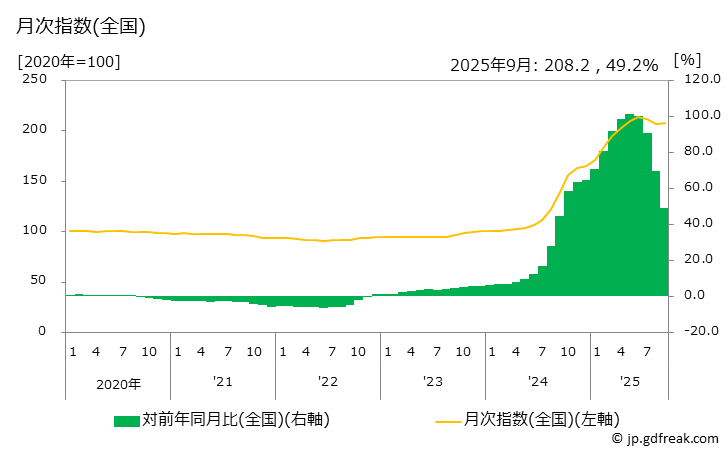The width and height of the screenshot is (728, 450).
Task: Select the '24 year label
Action: point(538,382)
